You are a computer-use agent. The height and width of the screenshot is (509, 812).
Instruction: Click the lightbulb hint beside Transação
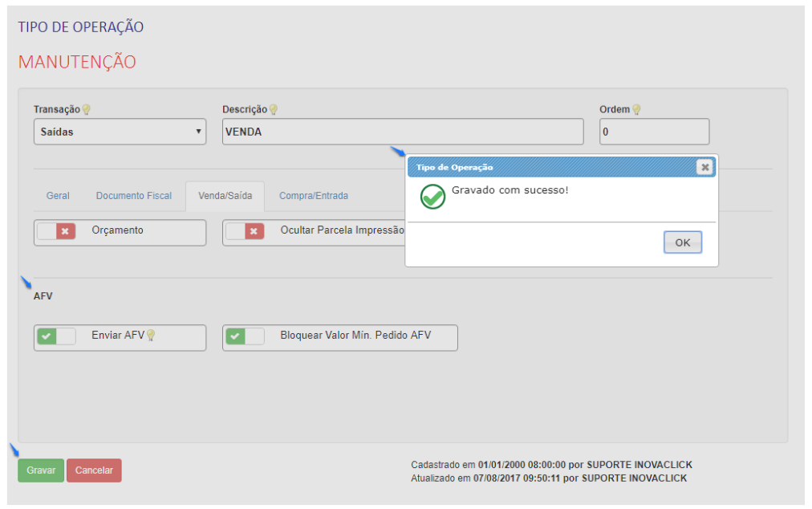tap(87, 110)
